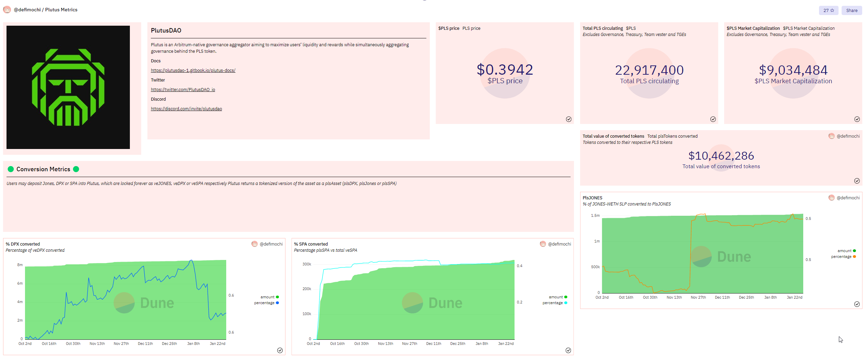Click @defimochi author on % DPX converted chart
868x361 pixels.
(x=271, y=244)
